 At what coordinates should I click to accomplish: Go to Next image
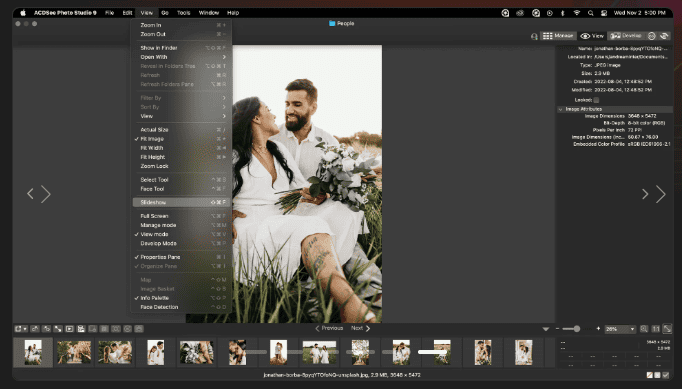point(361,329)
